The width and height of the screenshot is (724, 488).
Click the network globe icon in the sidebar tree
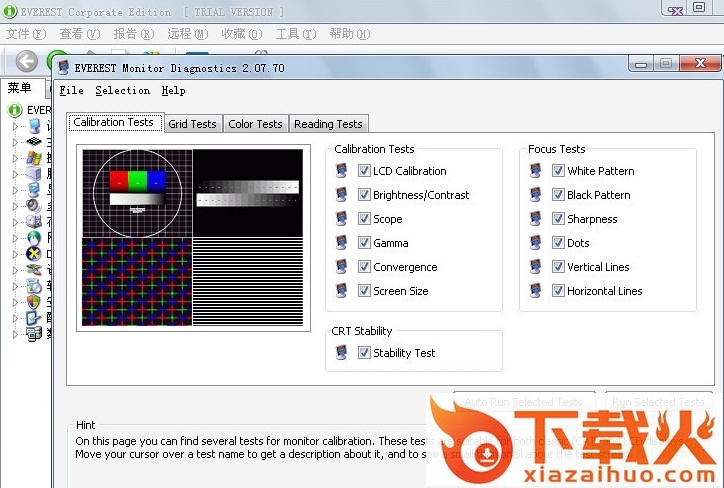(x=34, y=238)
